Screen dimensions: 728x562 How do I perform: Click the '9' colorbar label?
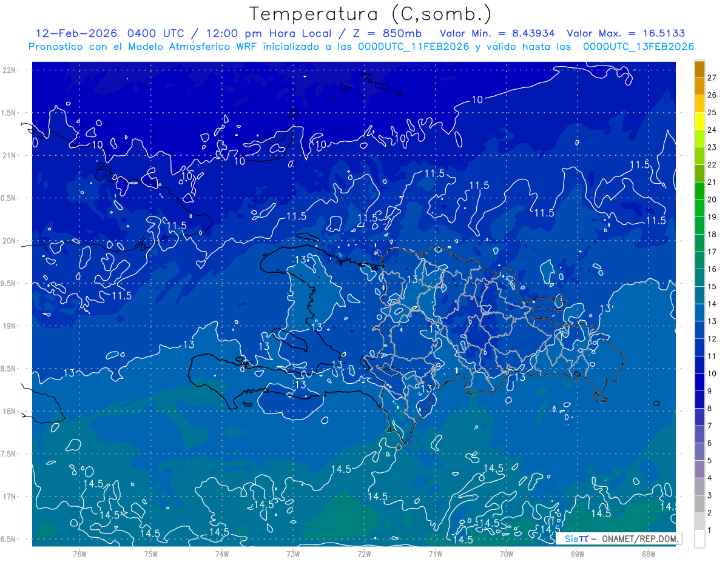point(710,391)
